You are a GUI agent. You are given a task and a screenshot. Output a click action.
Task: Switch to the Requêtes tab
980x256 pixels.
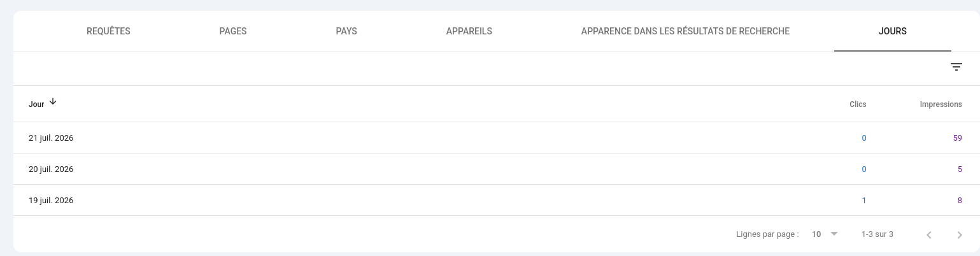(x=108, y=31)
